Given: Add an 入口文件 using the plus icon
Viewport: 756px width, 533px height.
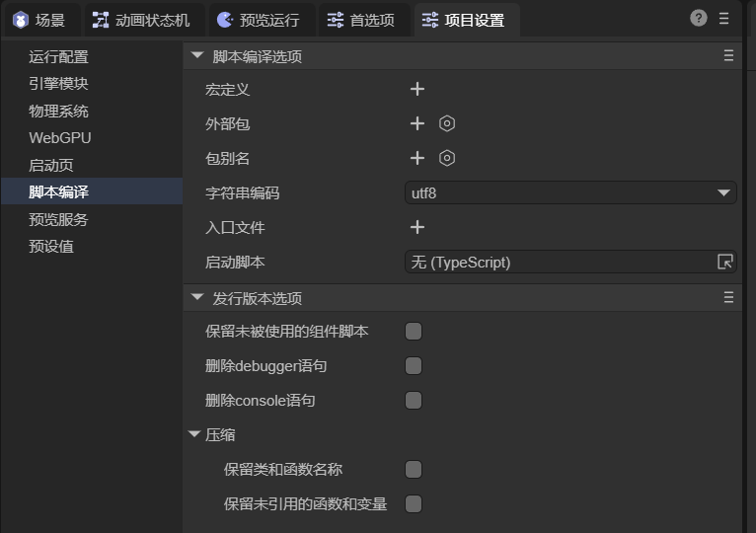Looking at the screenshot, I should 417,227.
